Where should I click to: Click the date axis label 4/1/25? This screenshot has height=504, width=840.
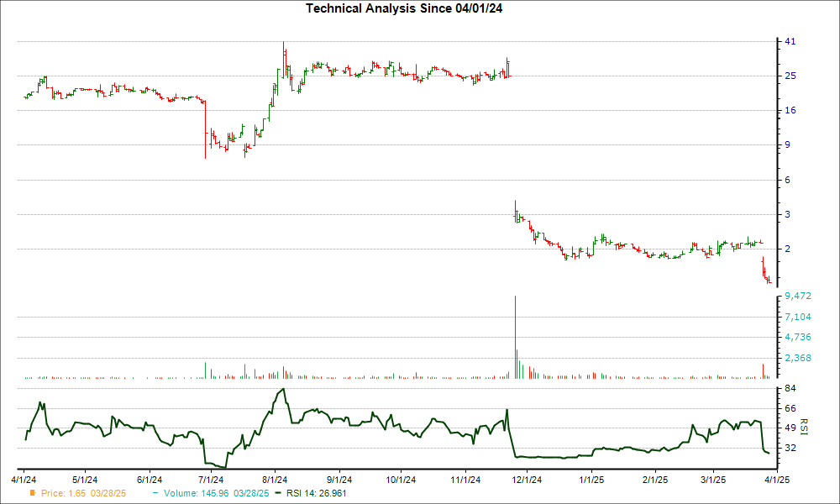pyautogui.click(x=776, y=480)
